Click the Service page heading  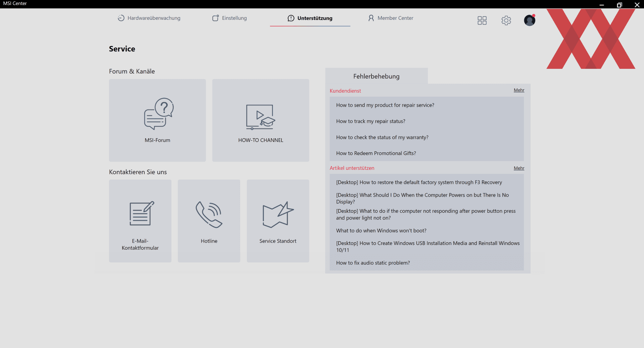pyautogui.click(x=122, y=49)
